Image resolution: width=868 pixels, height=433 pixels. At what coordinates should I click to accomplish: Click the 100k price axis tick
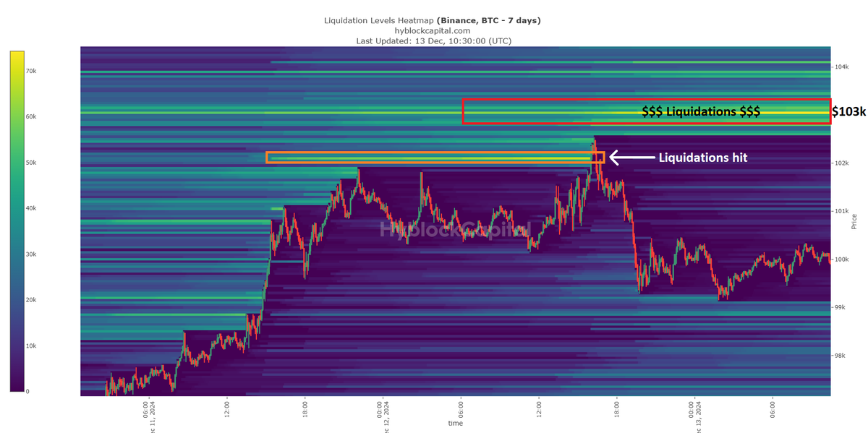point(841,260)
